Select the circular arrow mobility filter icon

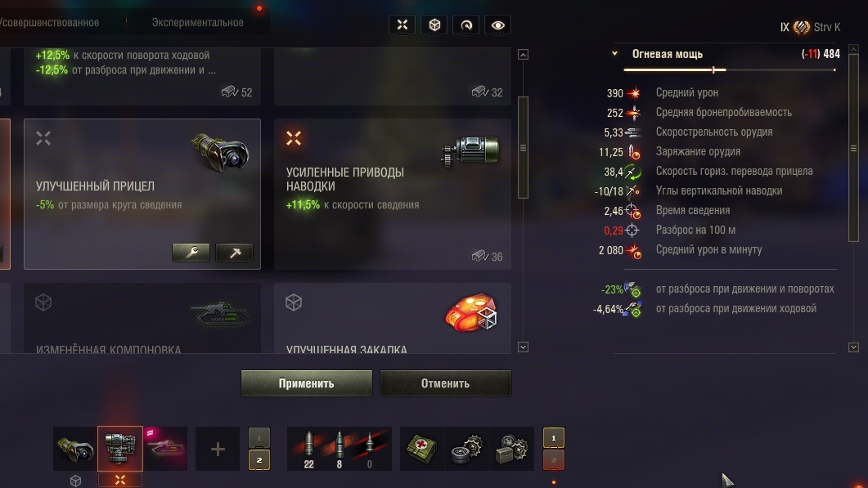[x=466, y=25]
